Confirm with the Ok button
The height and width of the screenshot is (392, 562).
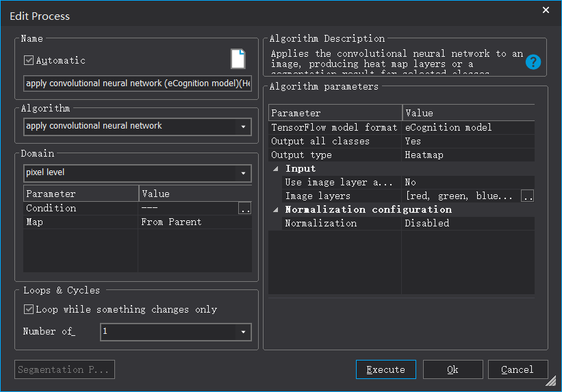pos(452,369)
